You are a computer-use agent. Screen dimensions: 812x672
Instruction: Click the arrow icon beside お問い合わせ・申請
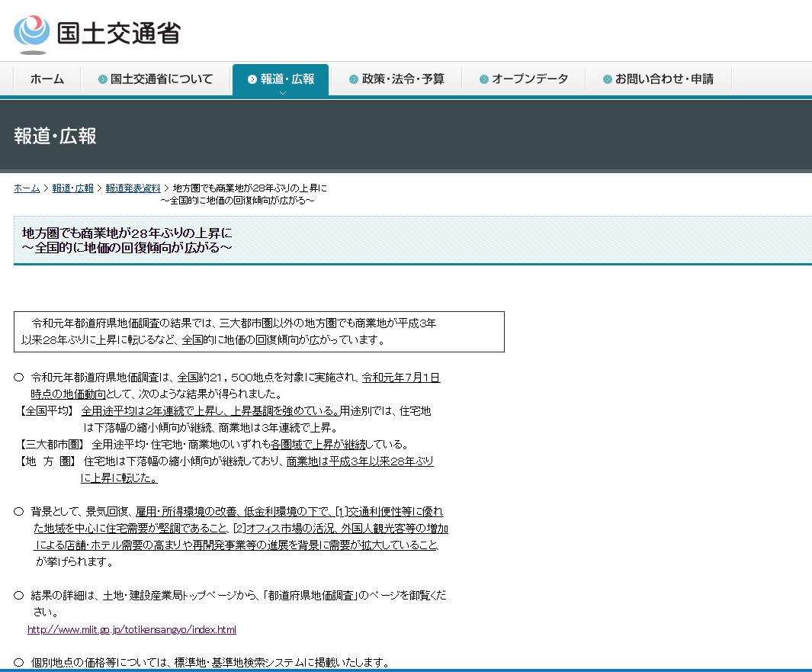pos(606,78)
